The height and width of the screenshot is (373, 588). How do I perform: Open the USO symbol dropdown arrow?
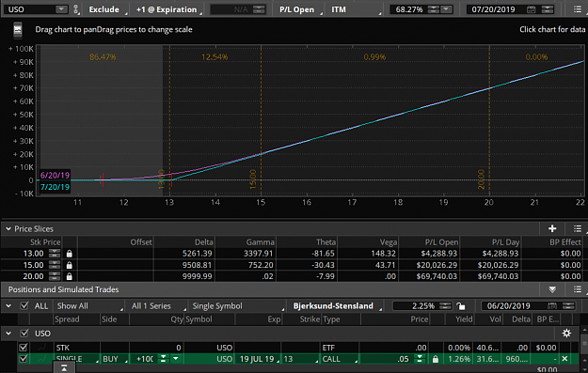[x=61, y=9]
